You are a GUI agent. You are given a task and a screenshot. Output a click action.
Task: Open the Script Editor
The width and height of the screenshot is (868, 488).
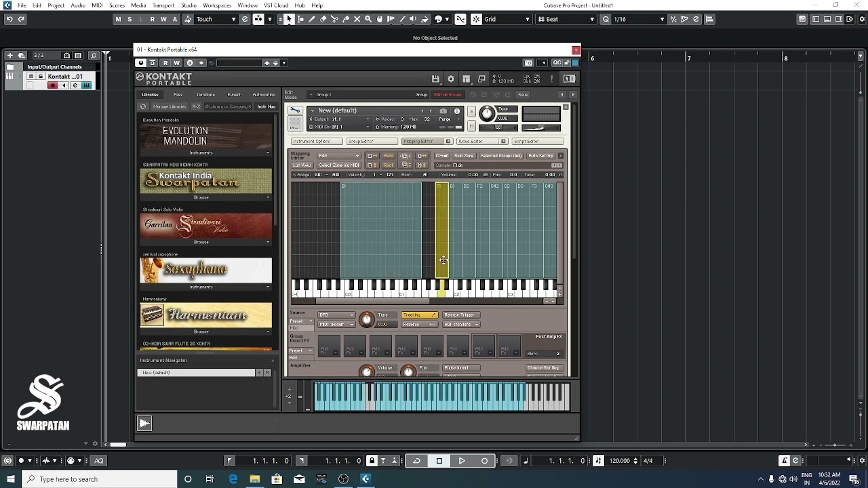(x=538, y=142)
